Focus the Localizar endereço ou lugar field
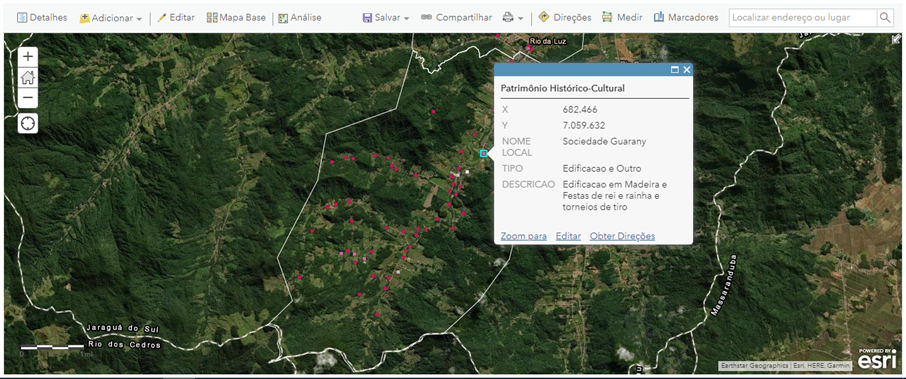 [803, 17]
